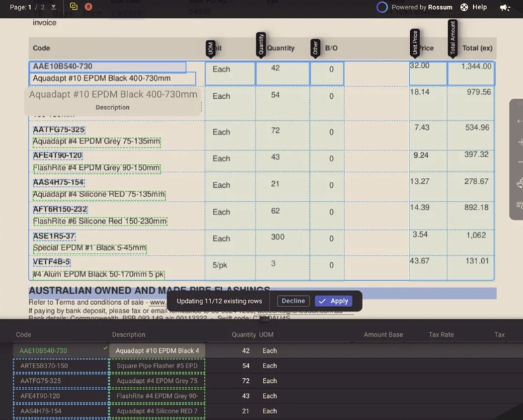Click 'FlashRite #4 EPDM Grey 90-150mm' in the invoice
523x420 pixels.
coord(97,168)
